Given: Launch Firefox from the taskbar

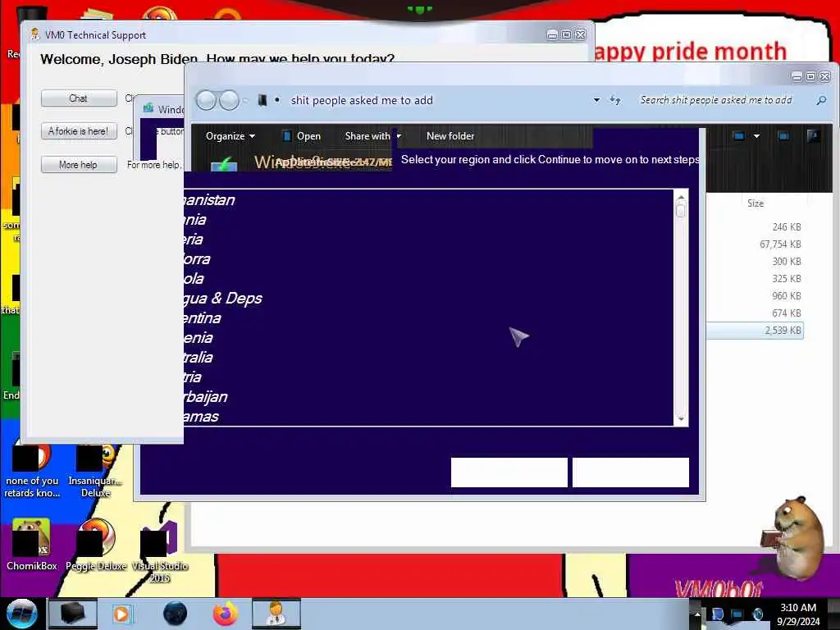Looking at the screenshot, I should (226, 614).
